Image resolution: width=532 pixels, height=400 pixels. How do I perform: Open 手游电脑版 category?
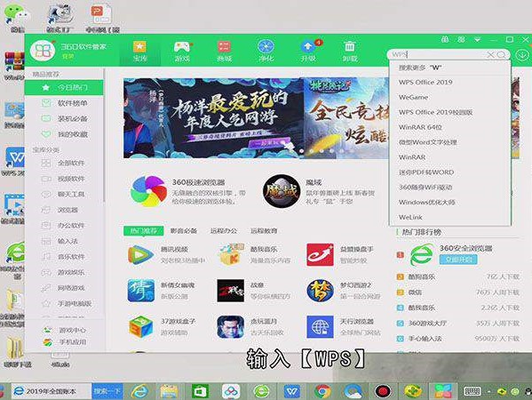point(64,304)
